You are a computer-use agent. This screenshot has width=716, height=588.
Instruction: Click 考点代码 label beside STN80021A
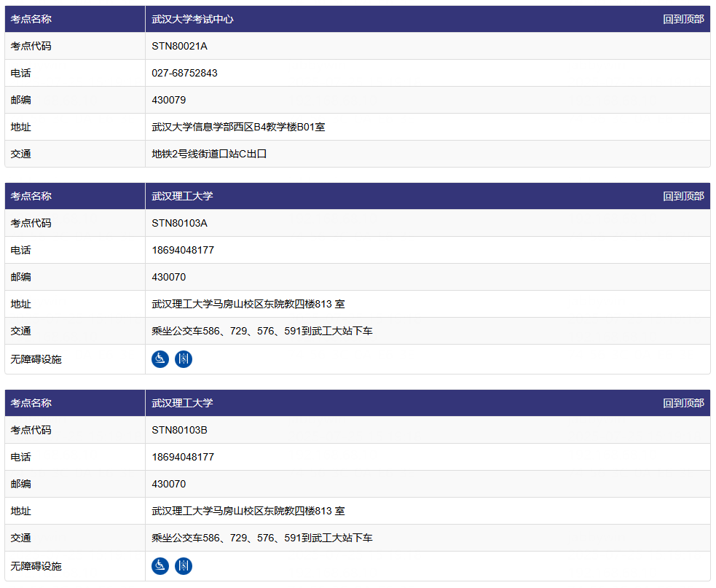(31, 46)
